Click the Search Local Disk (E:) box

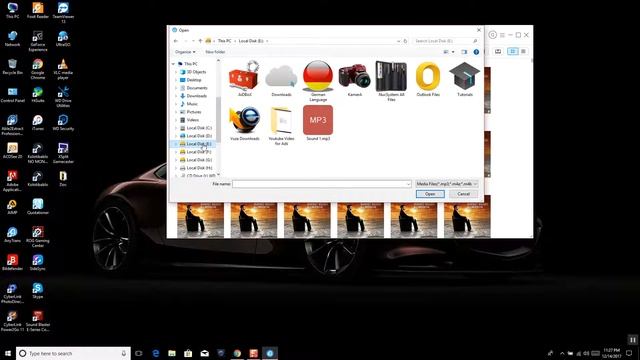pyautogui.click(x=445, y=41)
